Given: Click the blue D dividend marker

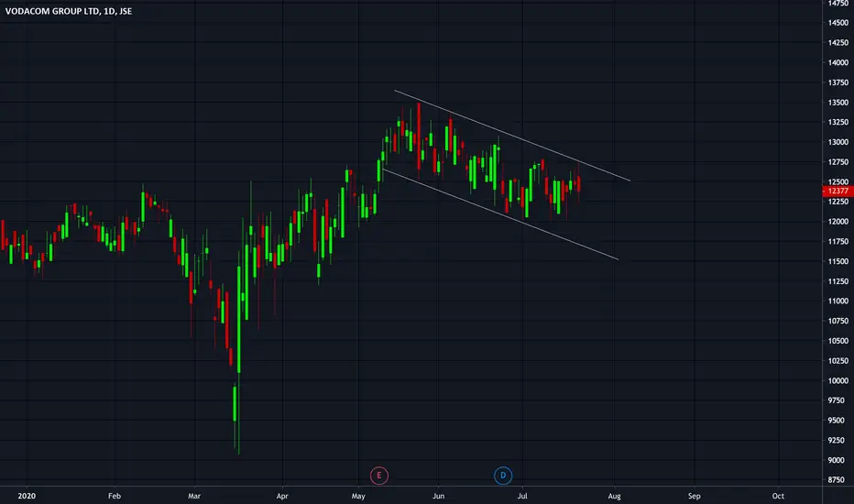Looking at the screenshot, I should point(503,476).
